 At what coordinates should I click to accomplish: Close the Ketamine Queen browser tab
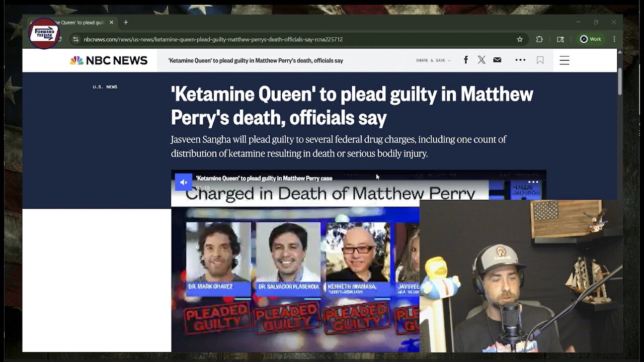111,22
